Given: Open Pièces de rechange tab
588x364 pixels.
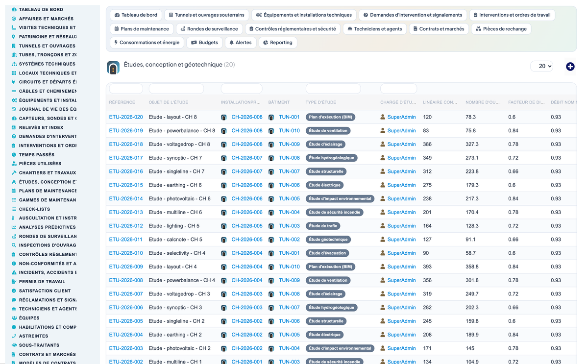Looking at the screenshot, I should (501, 29).
